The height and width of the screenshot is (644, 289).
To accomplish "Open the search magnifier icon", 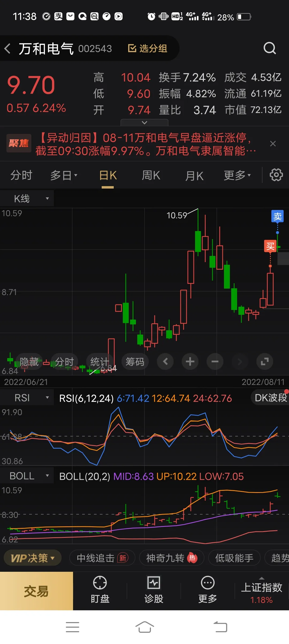I will [269, 48].
